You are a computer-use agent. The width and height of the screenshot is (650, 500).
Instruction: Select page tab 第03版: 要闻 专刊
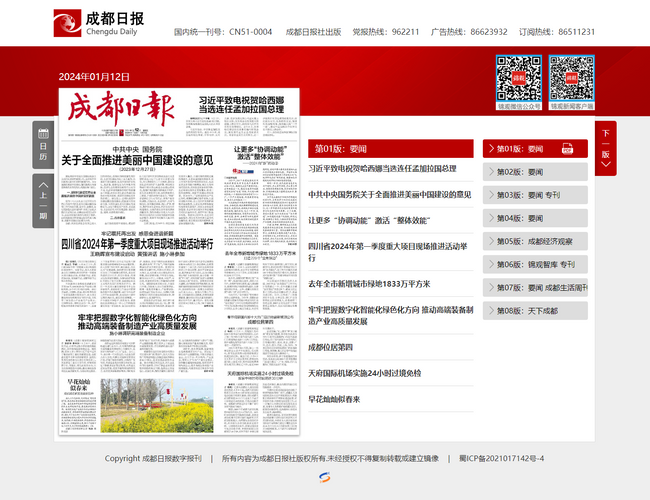click(x=531, y=195)
